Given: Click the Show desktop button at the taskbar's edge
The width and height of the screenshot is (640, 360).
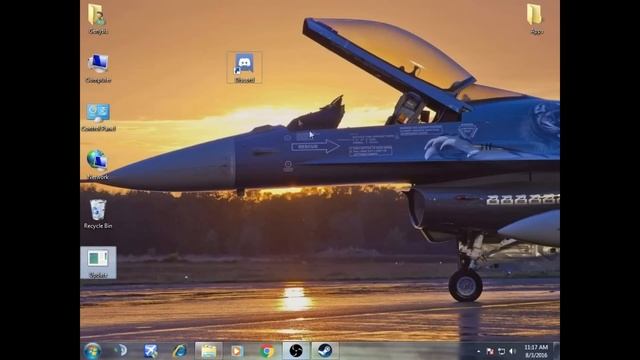Looking at the screenshot, I should click(556, 351).
